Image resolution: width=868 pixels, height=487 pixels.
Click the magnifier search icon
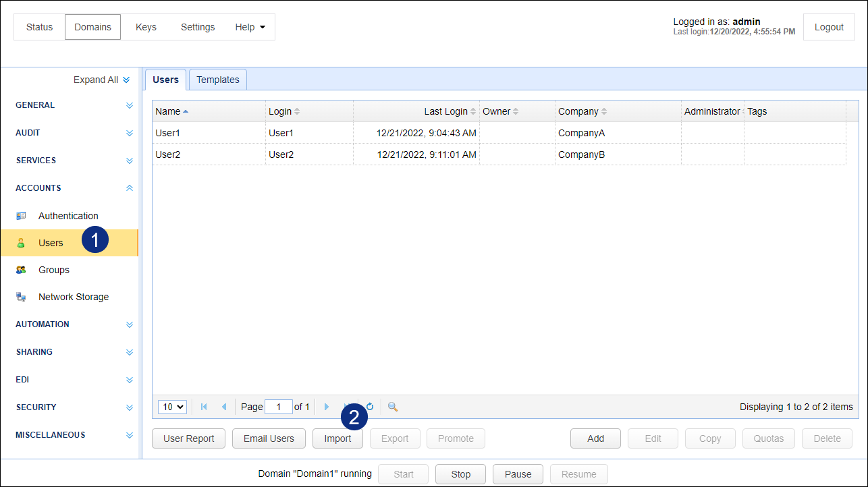pyautogui.click(x=393, y=407)
